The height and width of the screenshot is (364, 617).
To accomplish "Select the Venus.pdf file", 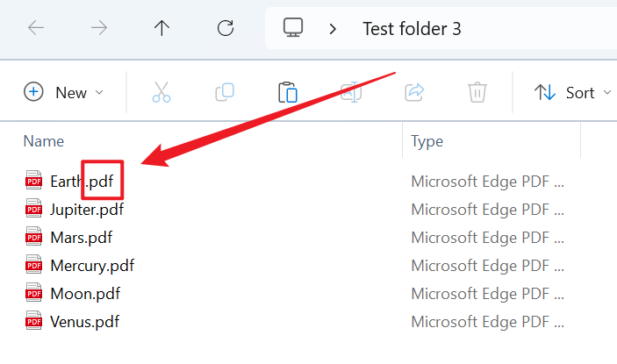I will tap(84, 321).
